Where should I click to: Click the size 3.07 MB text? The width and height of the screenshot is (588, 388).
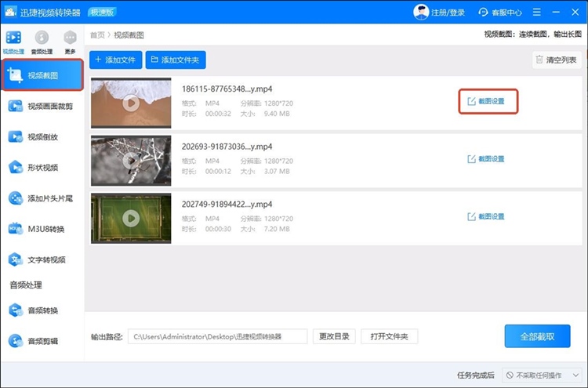[277, 172]
